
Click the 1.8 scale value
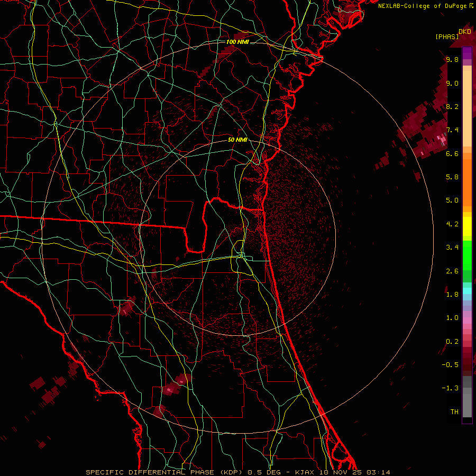point(452,295)
